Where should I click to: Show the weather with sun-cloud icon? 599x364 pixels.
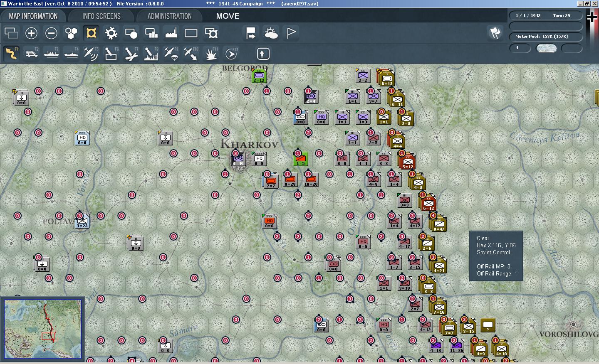[x=271, y=33]
